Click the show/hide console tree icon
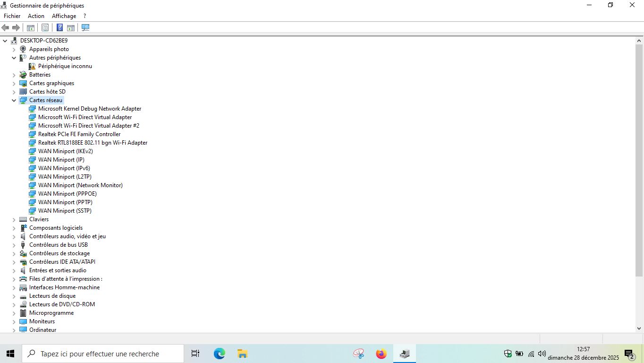This screenshot has height=363, width=644. [x=31, y=27]
